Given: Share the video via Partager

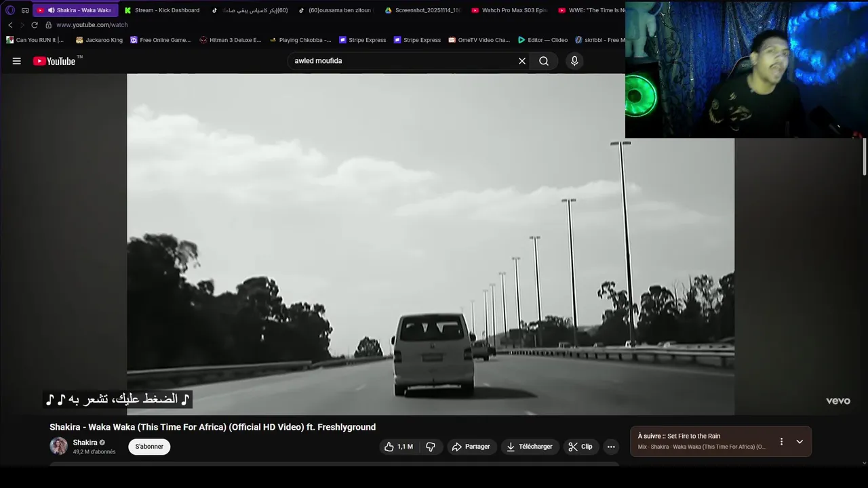Looking at the screenshot, I should pyautogui.click(x=471, y=447).
